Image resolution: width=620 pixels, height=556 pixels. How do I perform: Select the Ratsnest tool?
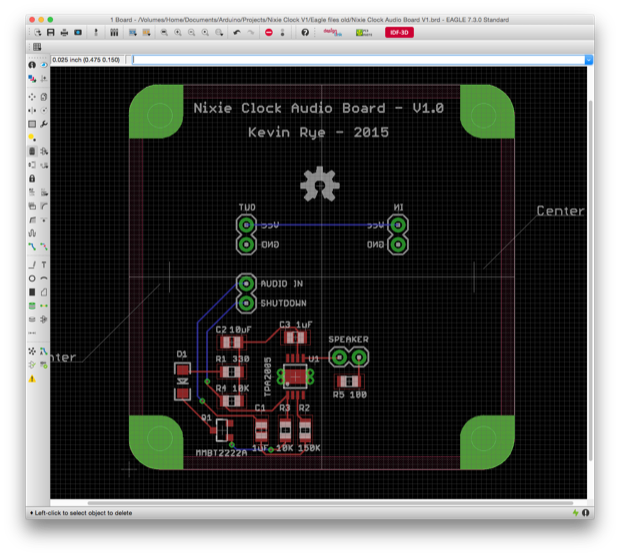pos(32,351)
